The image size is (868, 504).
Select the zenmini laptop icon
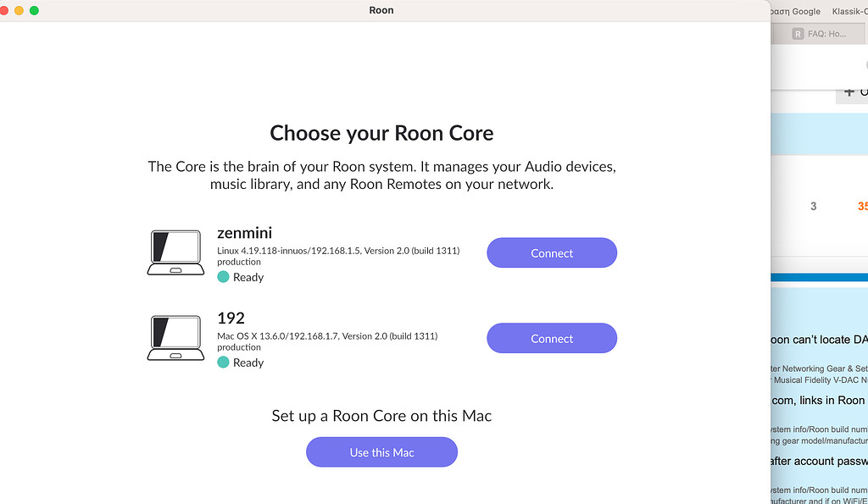click(x=175, y=250)
